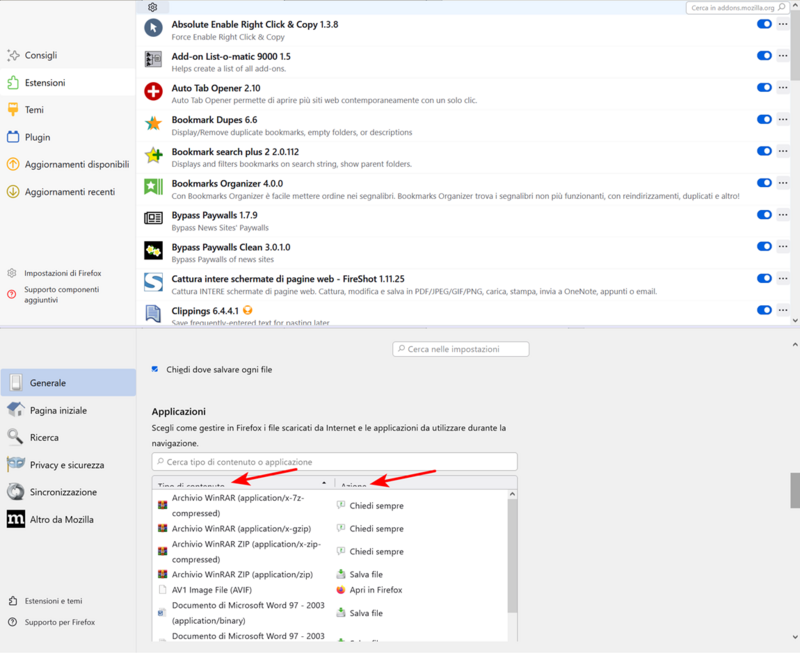Screen dimensions: 800x653
Task: Open more options for Clippings
Action: point(783,310)
